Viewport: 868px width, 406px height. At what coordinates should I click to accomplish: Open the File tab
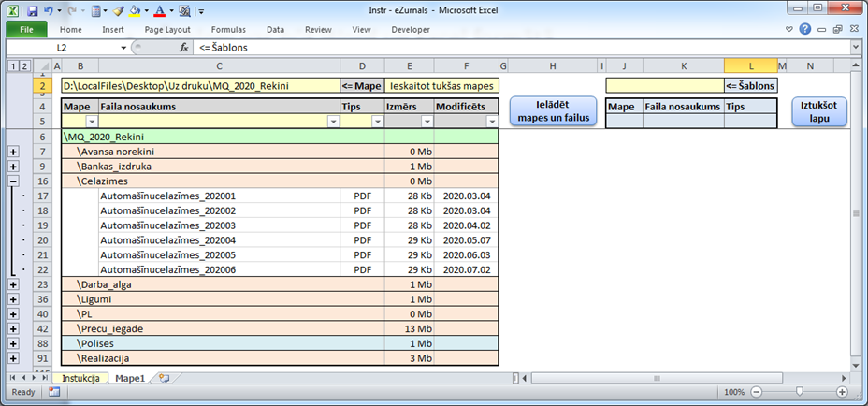26,29
